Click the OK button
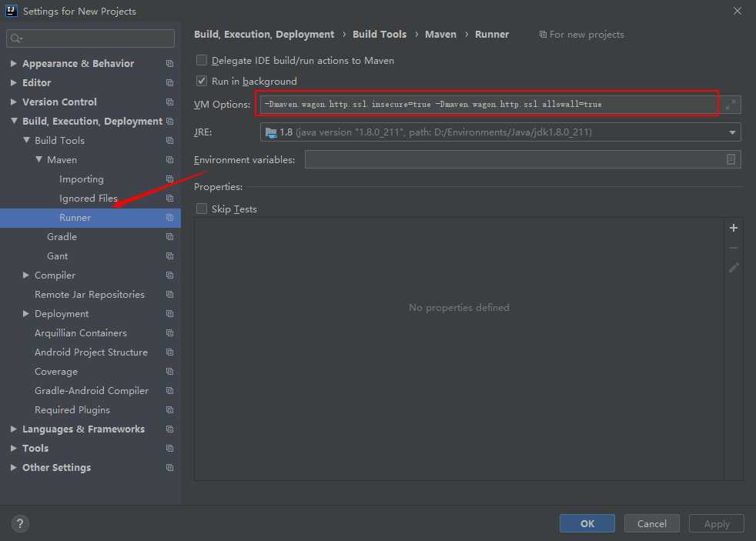Viewport: 756px width, 541px height. [x=587, y=523]
